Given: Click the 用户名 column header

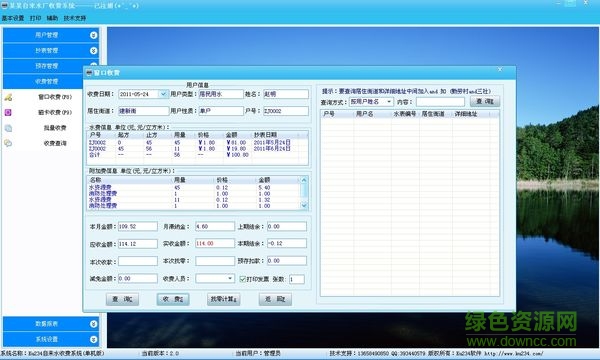Looking at the screenshot, I should 372,114.
